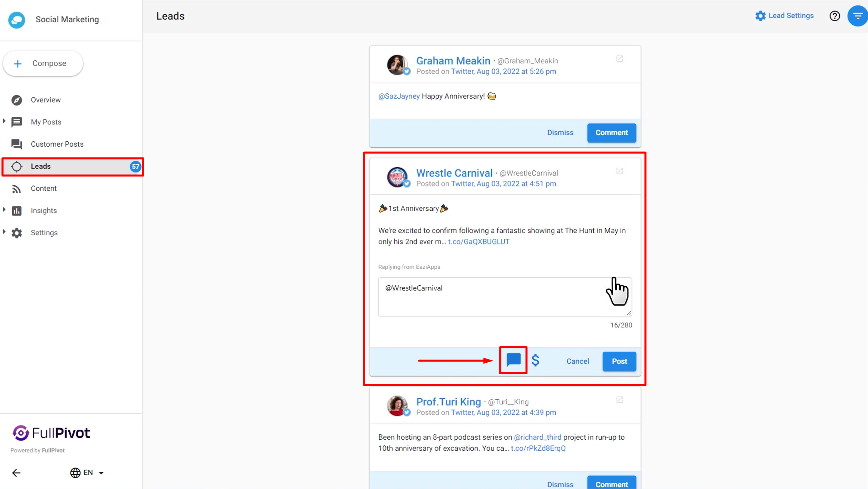Click the plus icon in Compose

tap(18, 64)
